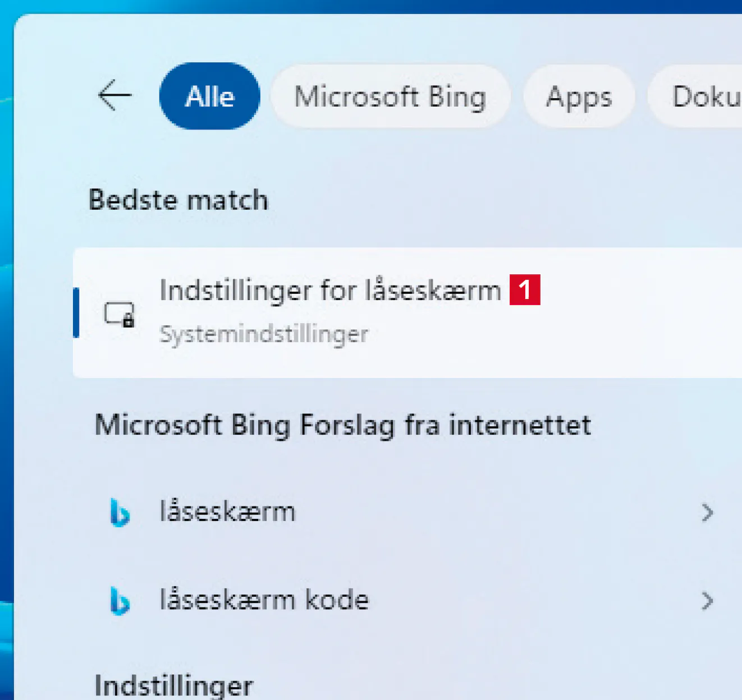Image resolution: width=742 pixels, height=700 pixels.
Task: Open Indstillinger for låseskærm result title
Action: pyautogui.click(x=330, y=291)
